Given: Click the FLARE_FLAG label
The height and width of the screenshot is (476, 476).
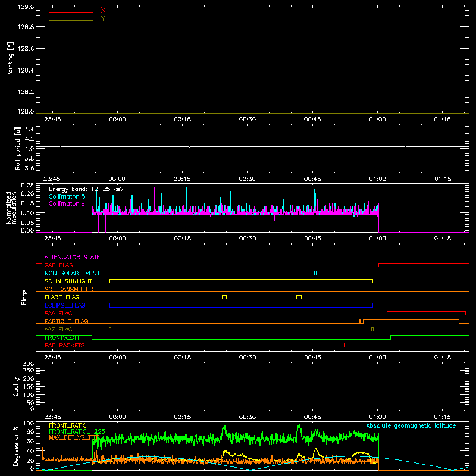Looking at the screenshot, I should (62, 297).
